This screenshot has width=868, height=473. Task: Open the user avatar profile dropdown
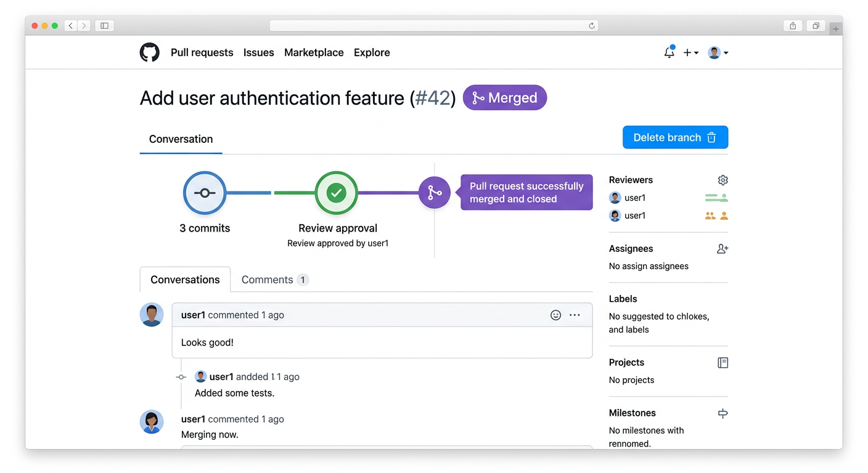click(718, 53)
